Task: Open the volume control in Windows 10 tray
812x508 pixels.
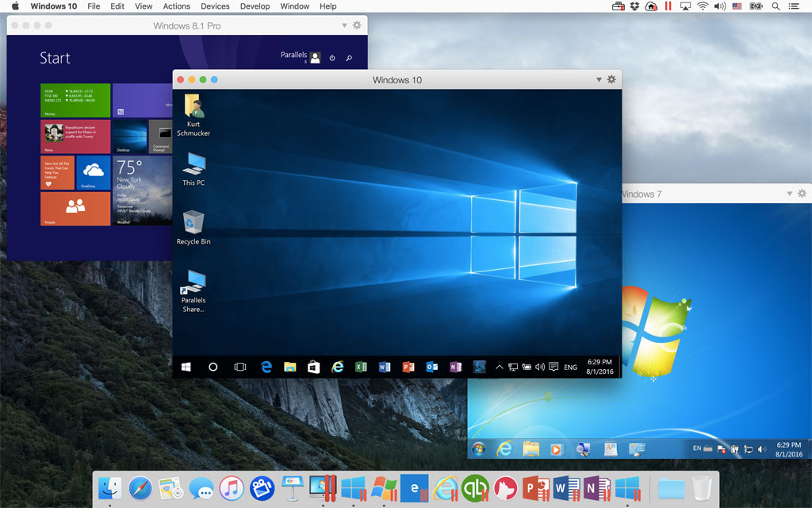Action: tap(540, 367)
